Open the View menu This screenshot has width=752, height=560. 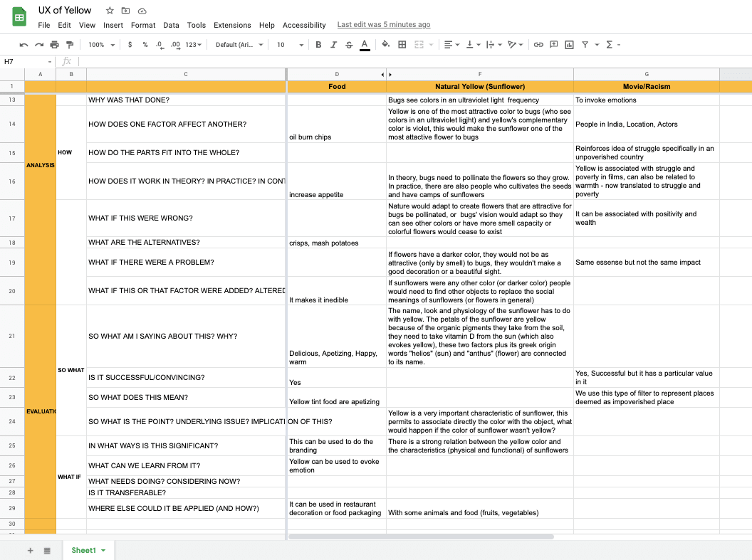(x=87, y=25)
